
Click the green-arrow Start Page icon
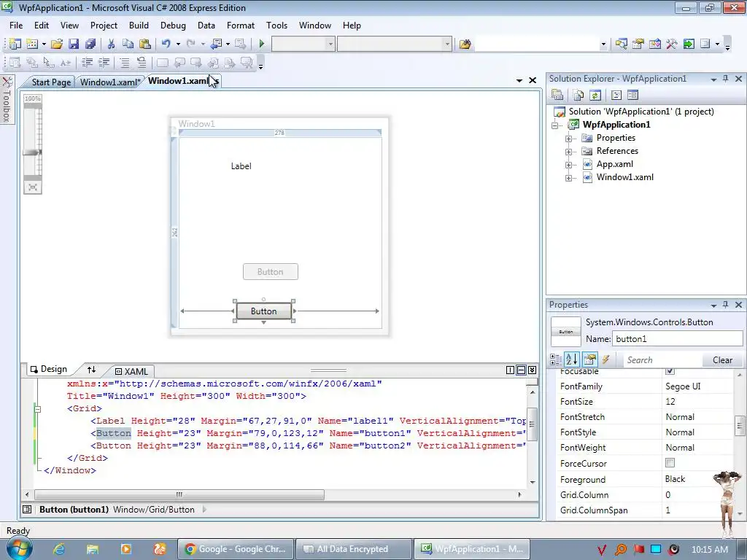click(689, 44)
